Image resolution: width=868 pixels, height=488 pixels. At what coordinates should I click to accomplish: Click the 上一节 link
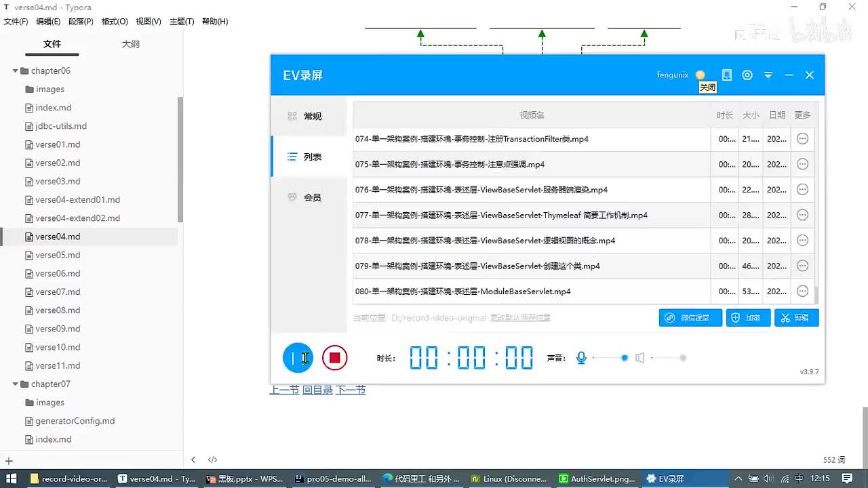pos(284,390)
